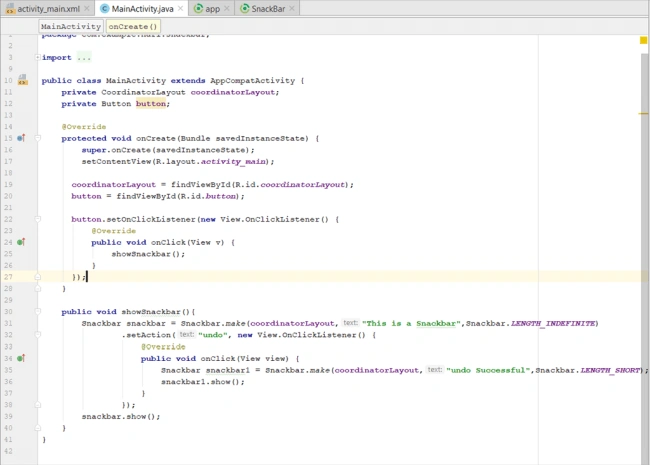This screenshot has width=650, height=465.
Task: Collapse the setOnClickListener fold on line 22
Action: coord(38,219)
